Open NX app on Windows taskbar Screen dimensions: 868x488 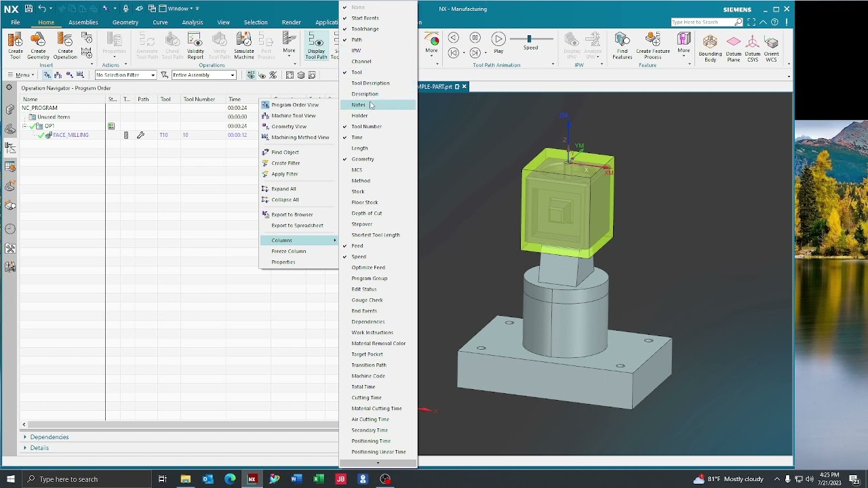click(252, 479)
